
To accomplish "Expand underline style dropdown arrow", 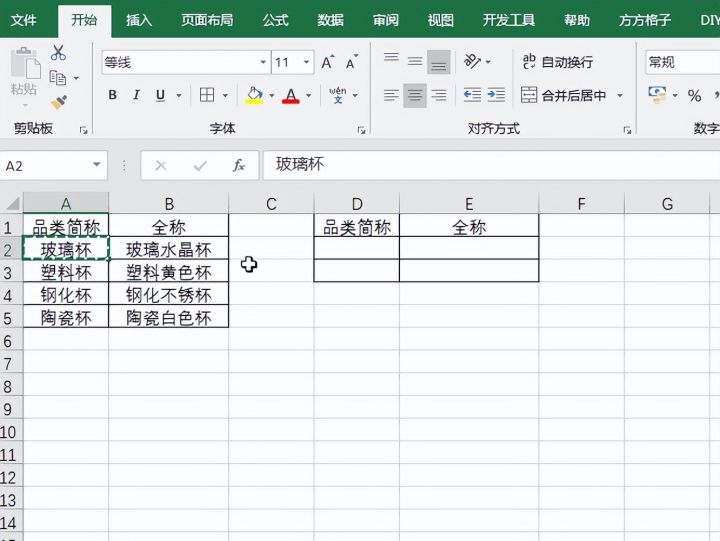I will pyautogui.click(x=179, y=96).
